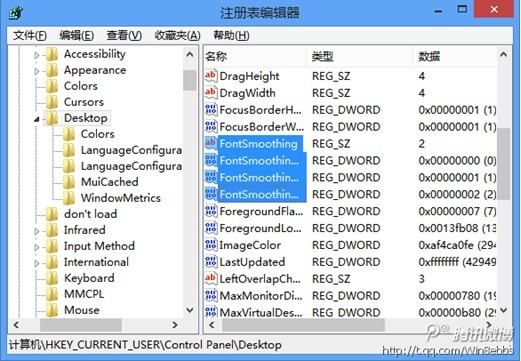Expand the Appearance tree node
The width and height of the screenshot is (521, 361).
(x=37, y=71)
